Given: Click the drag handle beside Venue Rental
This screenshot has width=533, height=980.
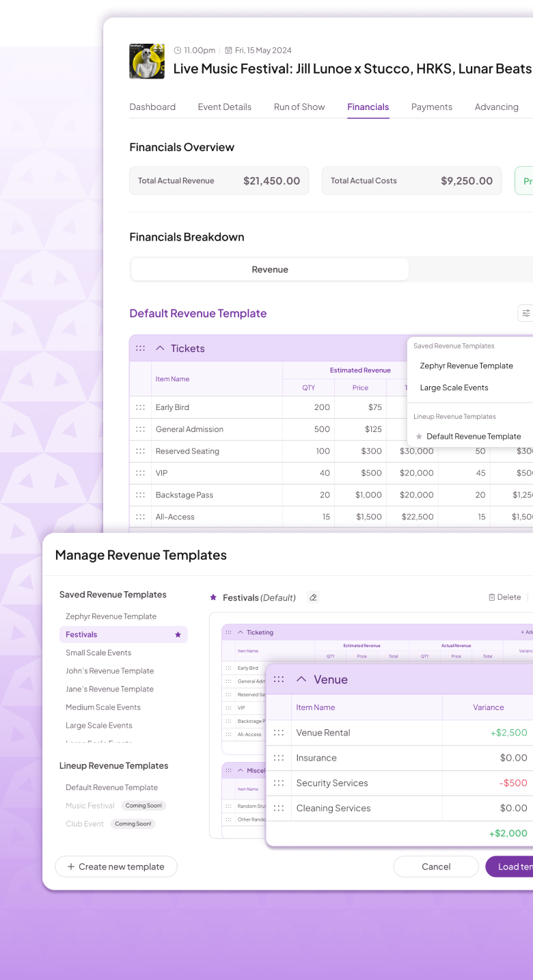Looking at the screenshot, I should point(279,733).
